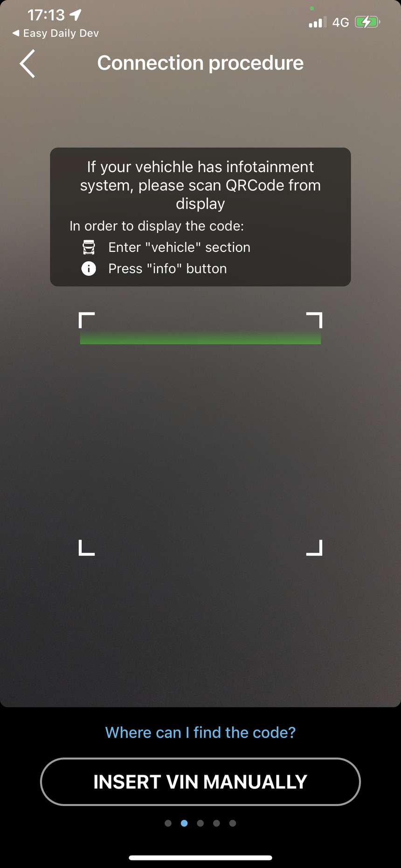Tap the iOS home indicator bar
This screenshot has height=868, width=401.
click(x=200, y=857)
